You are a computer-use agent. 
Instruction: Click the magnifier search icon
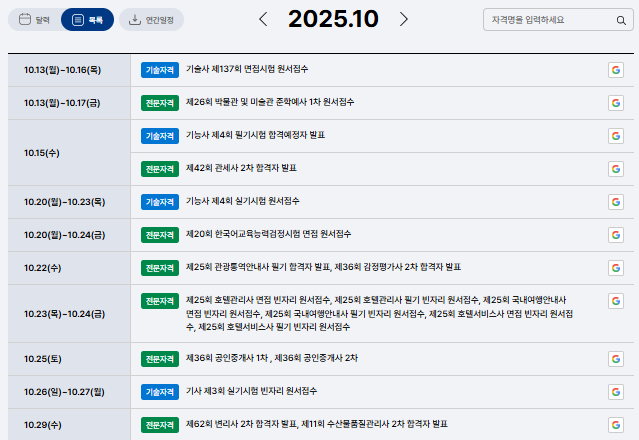click(x=621, y=20)
